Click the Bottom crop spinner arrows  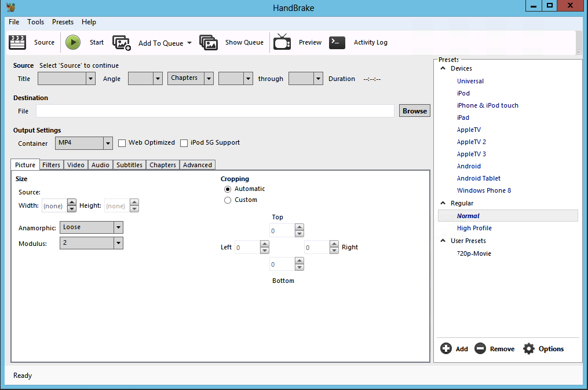(300, 264)
